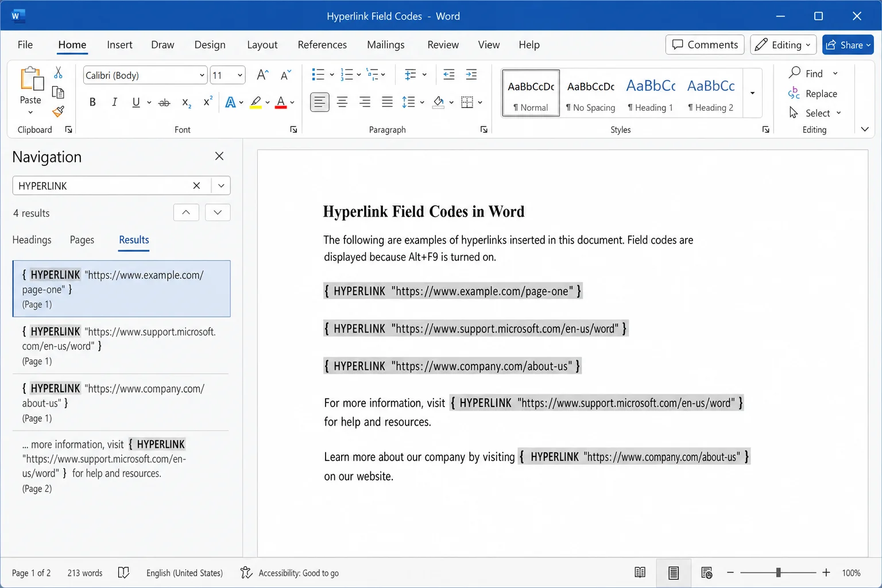Click the borders icon

(x=467, y=102)
